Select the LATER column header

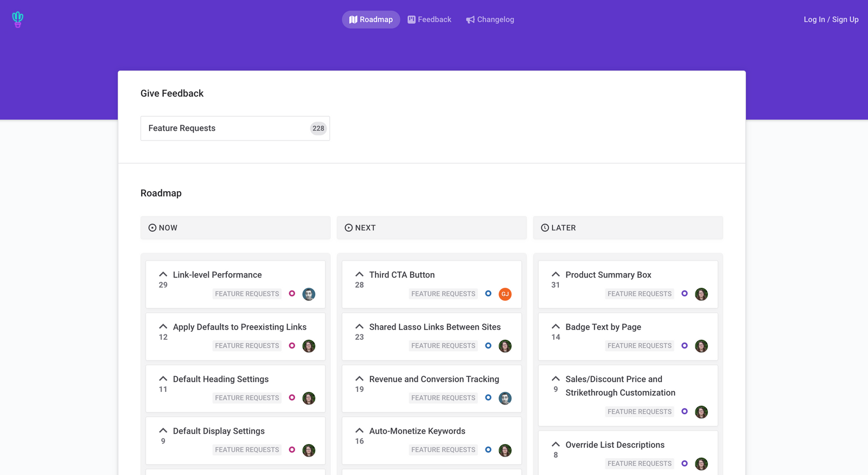[628, 228]
